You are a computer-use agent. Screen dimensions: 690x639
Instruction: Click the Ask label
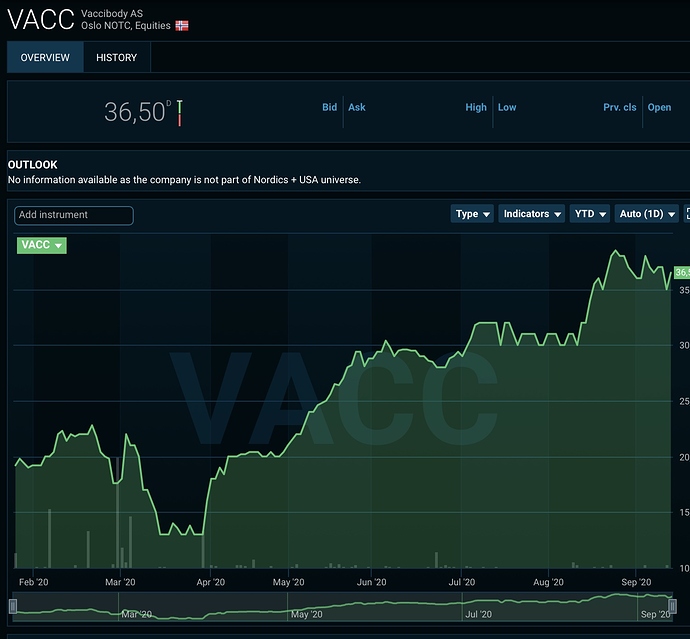coord(357,107)
